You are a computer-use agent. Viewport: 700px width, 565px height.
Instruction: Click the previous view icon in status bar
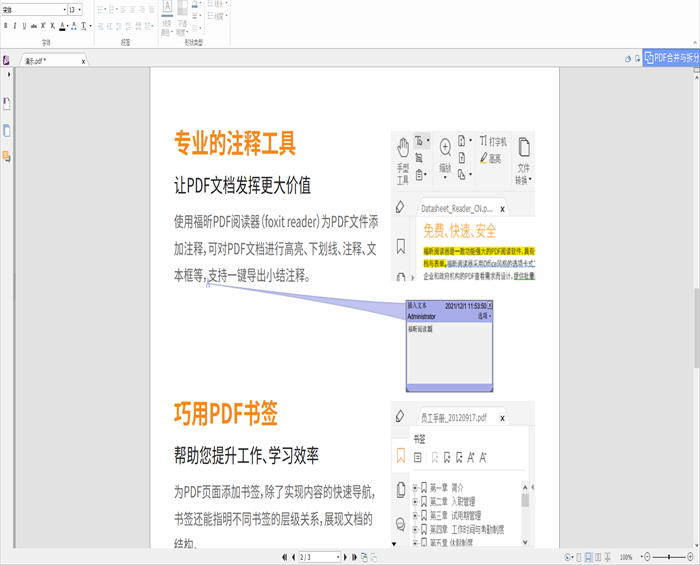(364, 557)
